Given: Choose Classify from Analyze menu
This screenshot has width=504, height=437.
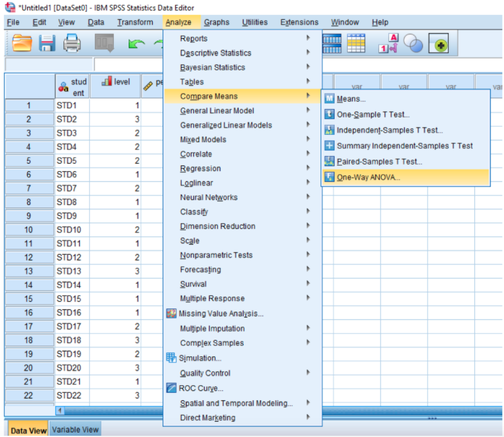Looking at the screenshot, I should (194, 212).
